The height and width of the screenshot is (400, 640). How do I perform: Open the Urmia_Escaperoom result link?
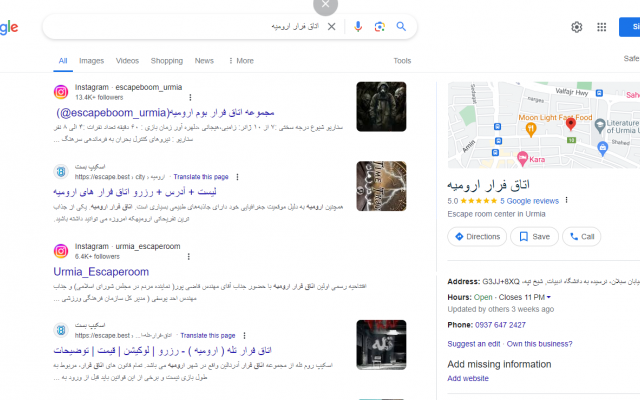pyautogui.click(x=101, y=272)
